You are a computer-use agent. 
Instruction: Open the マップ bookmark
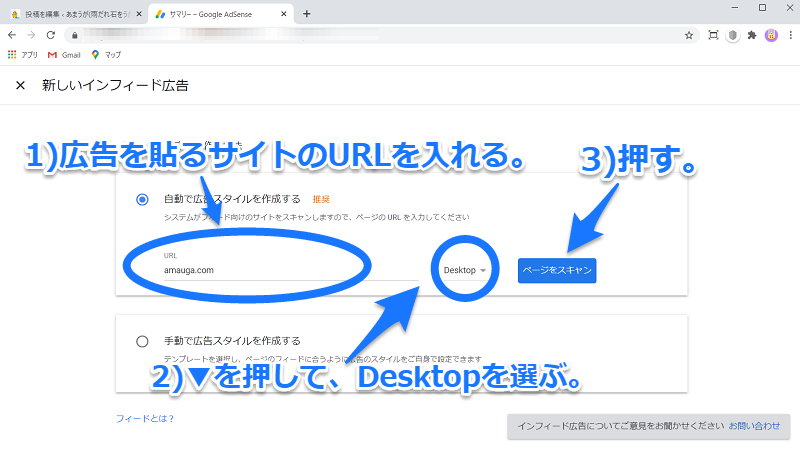click(x=106, y=54)
